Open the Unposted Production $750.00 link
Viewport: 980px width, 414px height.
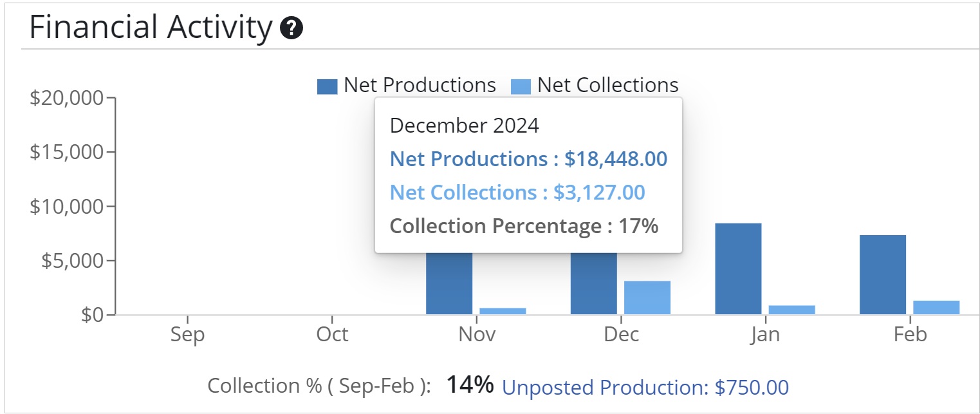645,387
